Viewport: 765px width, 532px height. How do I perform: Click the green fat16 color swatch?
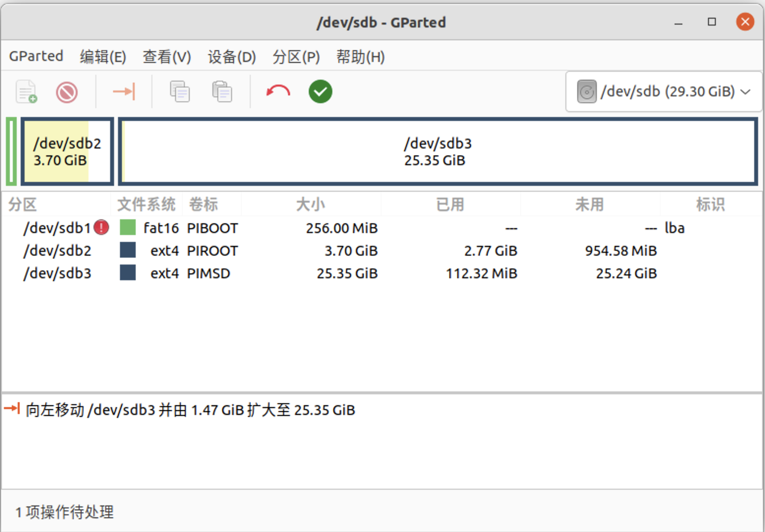[x=128, y=228]
